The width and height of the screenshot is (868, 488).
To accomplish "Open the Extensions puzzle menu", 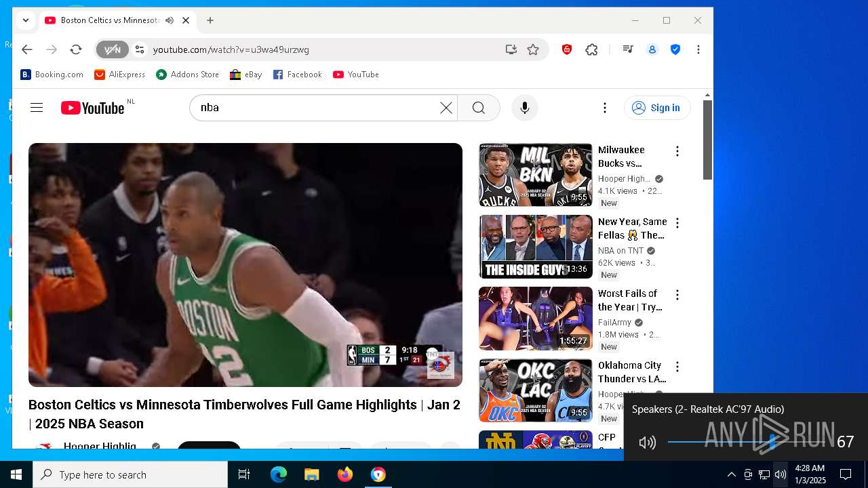I will pos(591,49).
